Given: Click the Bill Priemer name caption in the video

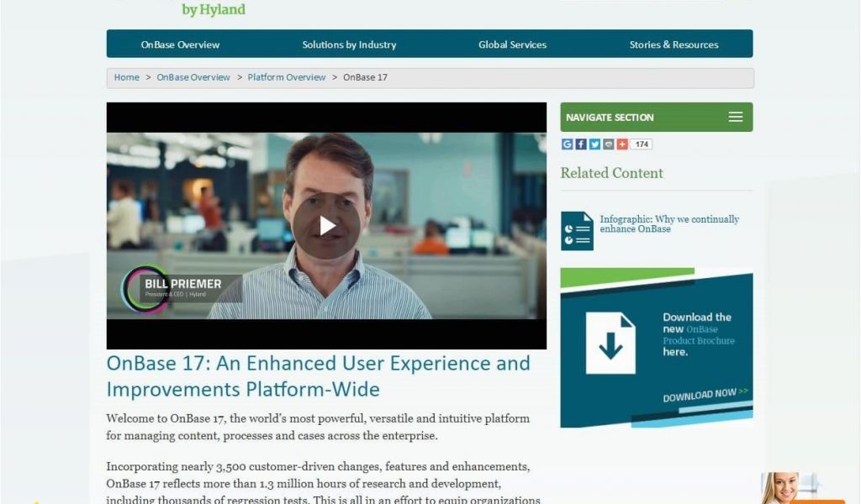Looking at the screenshot, I should point(183,284).
